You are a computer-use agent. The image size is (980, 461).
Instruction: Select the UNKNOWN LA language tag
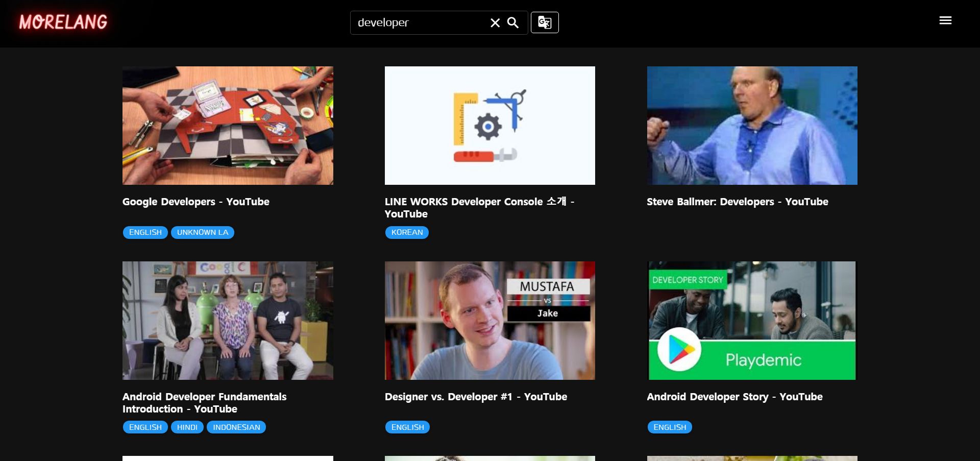203,232
